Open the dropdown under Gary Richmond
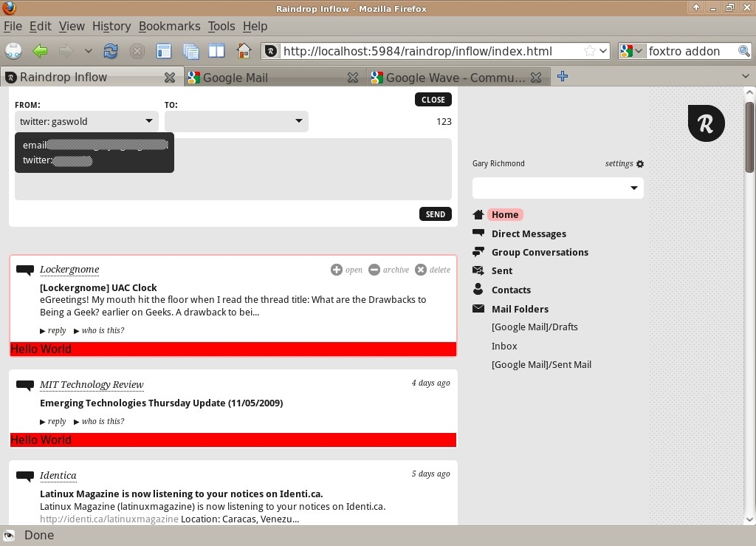The width and height of the screenshot is (756, 546). tap(558, 188)
